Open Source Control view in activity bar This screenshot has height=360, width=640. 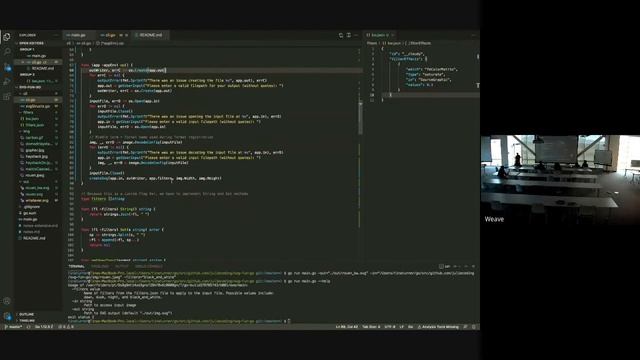point(7,67)
